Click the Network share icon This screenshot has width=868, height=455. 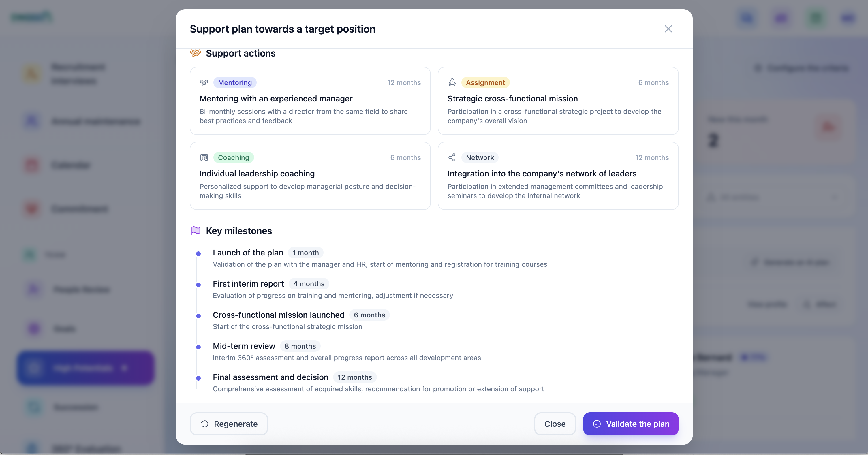coord(452,157)
